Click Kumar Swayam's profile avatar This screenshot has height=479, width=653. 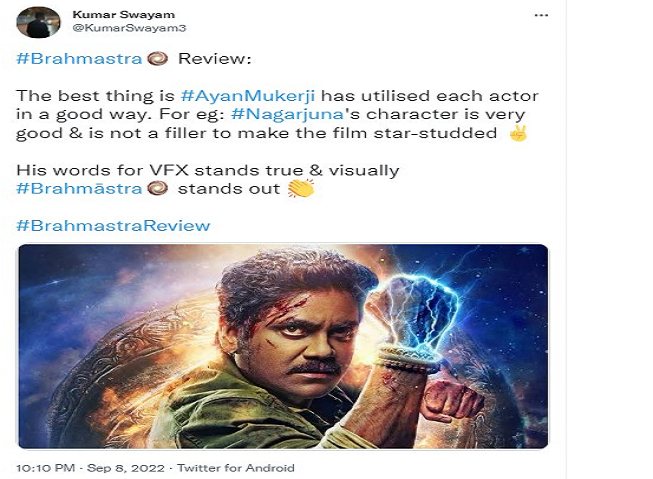click(38, 22)
